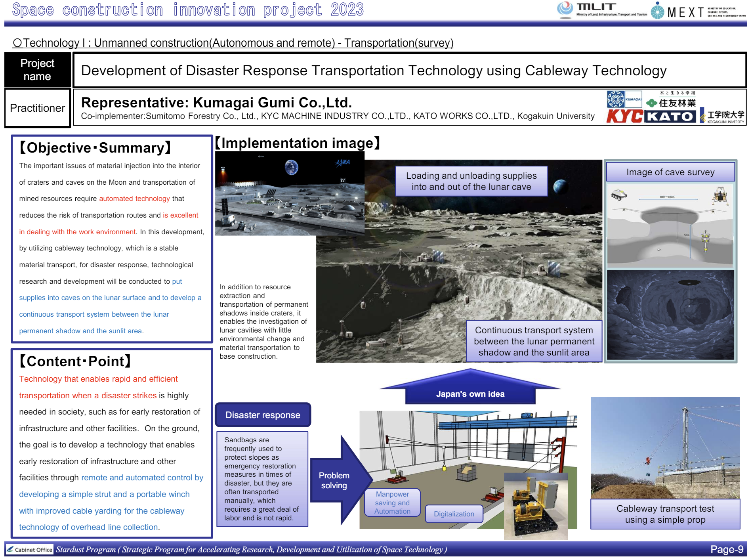Click the Sumitomo Forestry logo
This screenshot has width=750, height=560.
point(671,100)
